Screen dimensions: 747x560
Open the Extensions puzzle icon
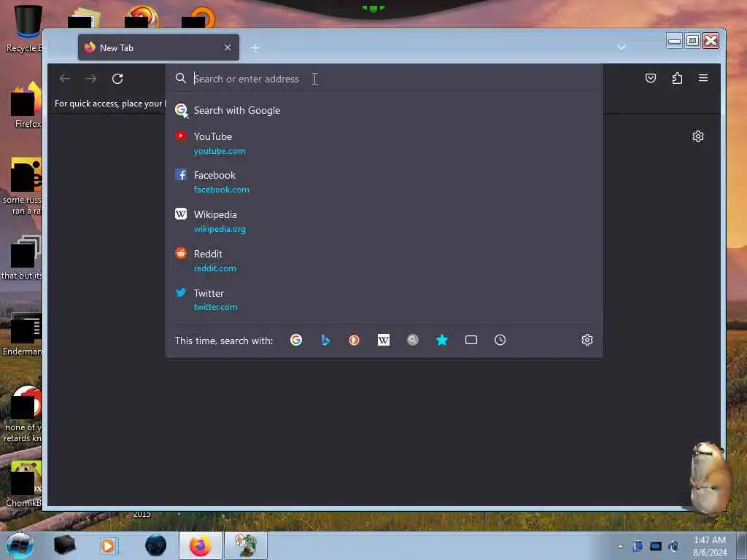click(x=677, y=78)
